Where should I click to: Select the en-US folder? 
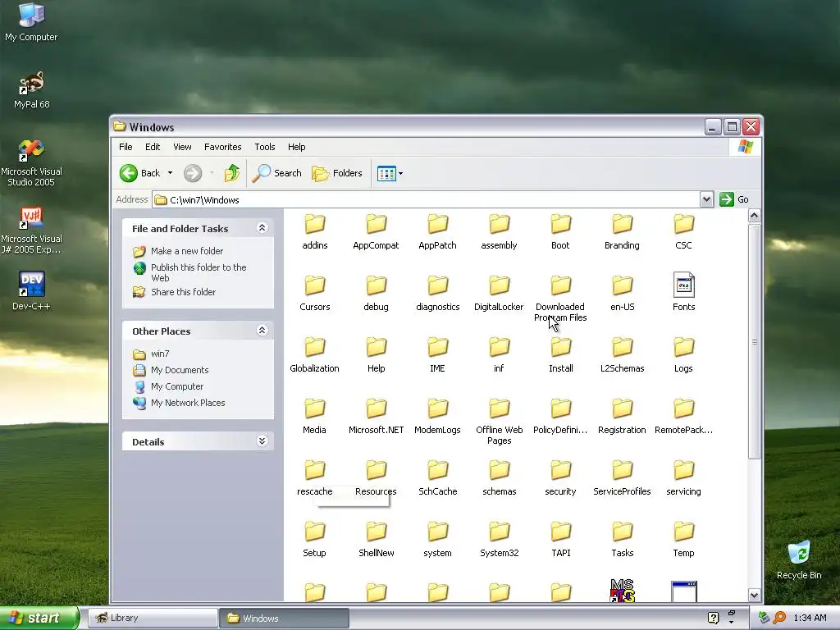[622, 294]
